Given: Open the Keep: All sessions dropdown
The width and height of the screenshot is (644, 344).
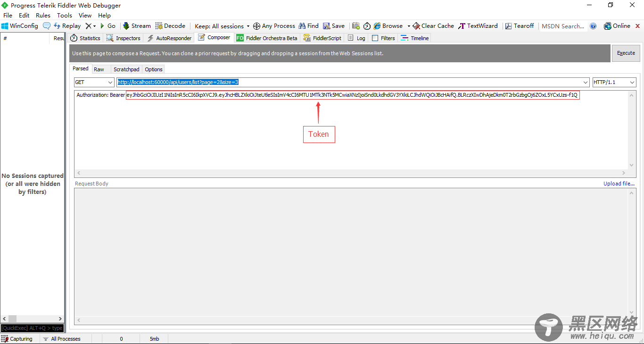Looking at the screenshot, I should coord(222,26).
